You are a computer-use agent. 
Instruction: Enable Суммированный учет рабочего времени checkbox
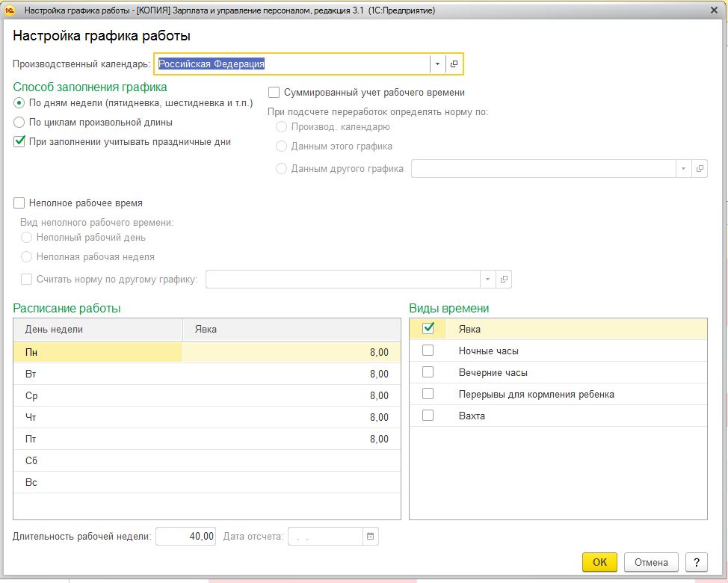[x=274, y=93]
